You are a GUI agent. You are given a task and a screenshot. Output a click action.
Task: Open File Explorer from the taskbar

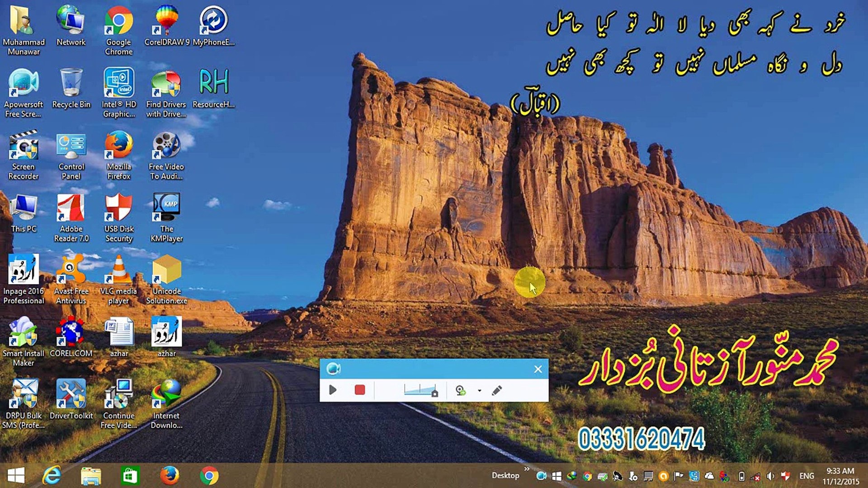click(91, 476)
